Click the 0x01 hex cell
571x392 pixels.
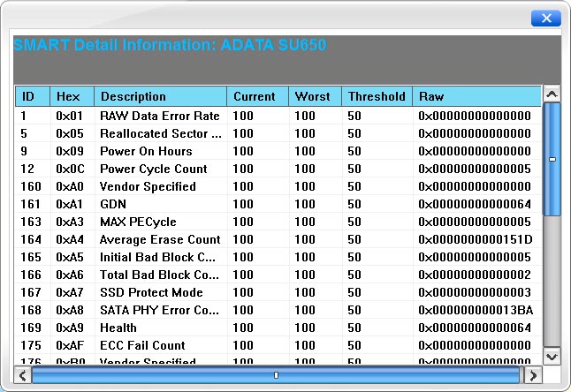[x=70, y=116]
